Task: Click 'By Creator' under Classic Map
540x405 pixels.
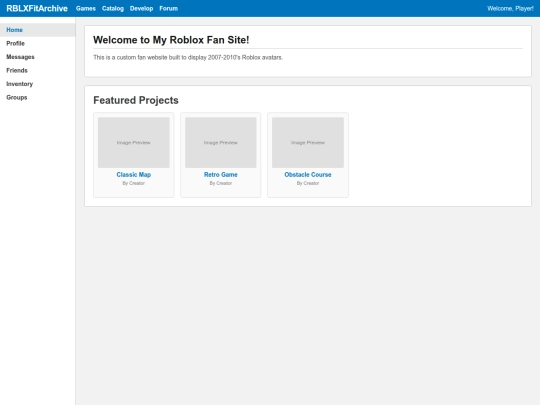Action: click(134, 183)
